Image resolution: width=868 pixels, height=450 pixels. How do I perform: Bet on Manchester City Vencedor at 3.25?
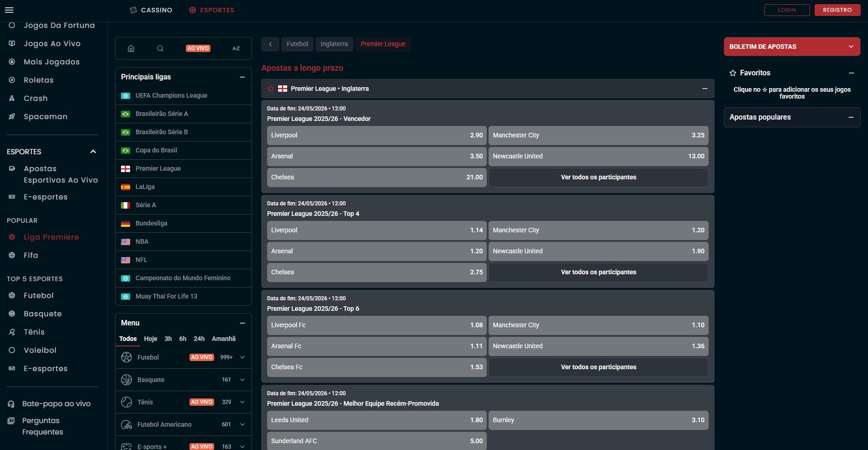(x=599, y=136)
